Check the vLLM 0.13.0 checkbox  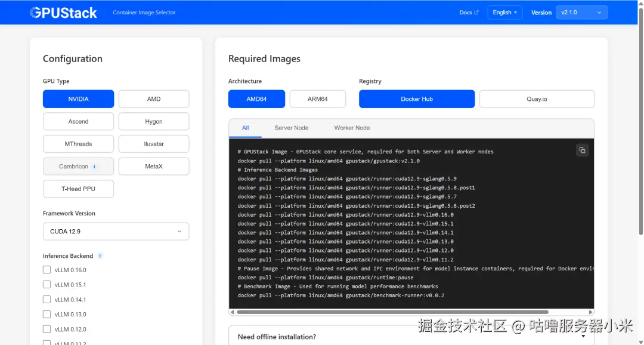click(x=47, y=314)
